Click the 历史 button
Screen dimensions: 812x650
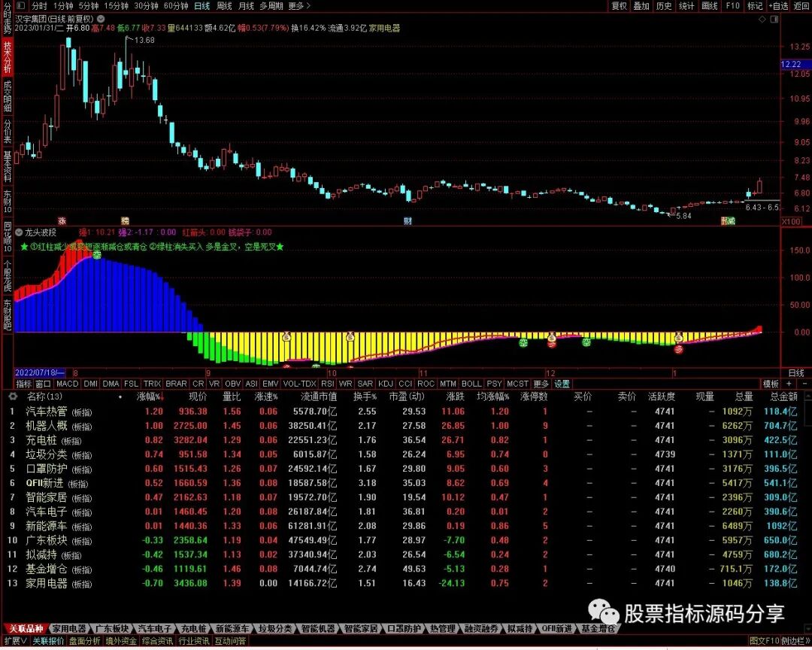pyautogui.click(x=664, y=6)
